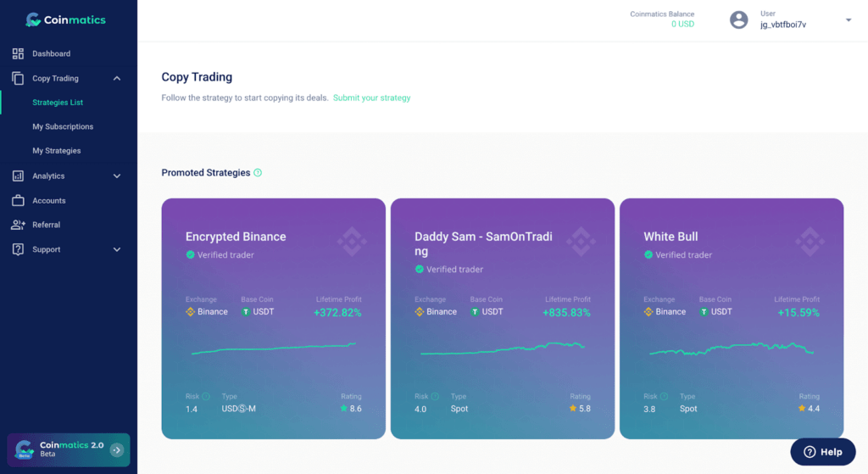This screenshot has width=868, height=474.
Task: Click USDT coin icon on White Bull card
Action: [704, 312]
